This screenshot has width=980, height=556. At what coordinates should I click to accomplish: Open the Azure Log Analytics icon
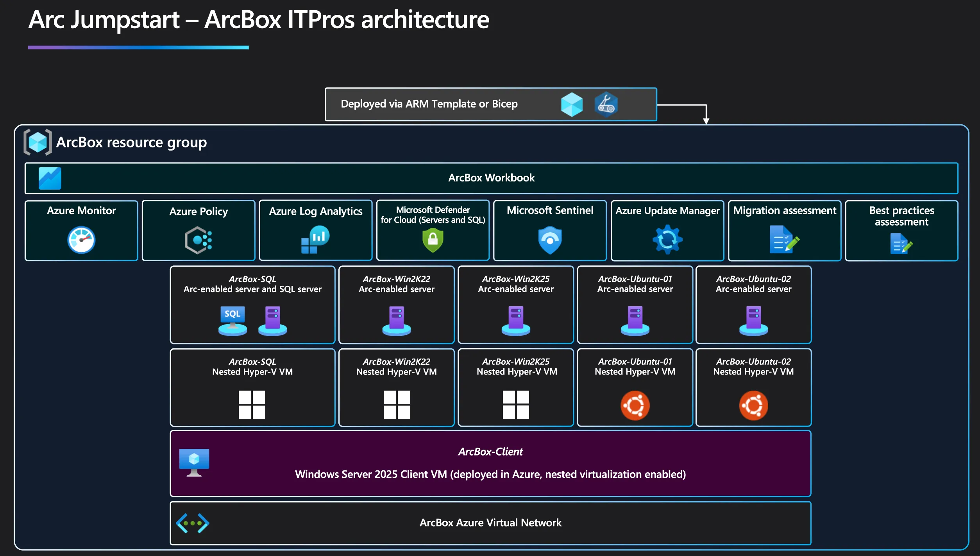(x=315, y=239)
